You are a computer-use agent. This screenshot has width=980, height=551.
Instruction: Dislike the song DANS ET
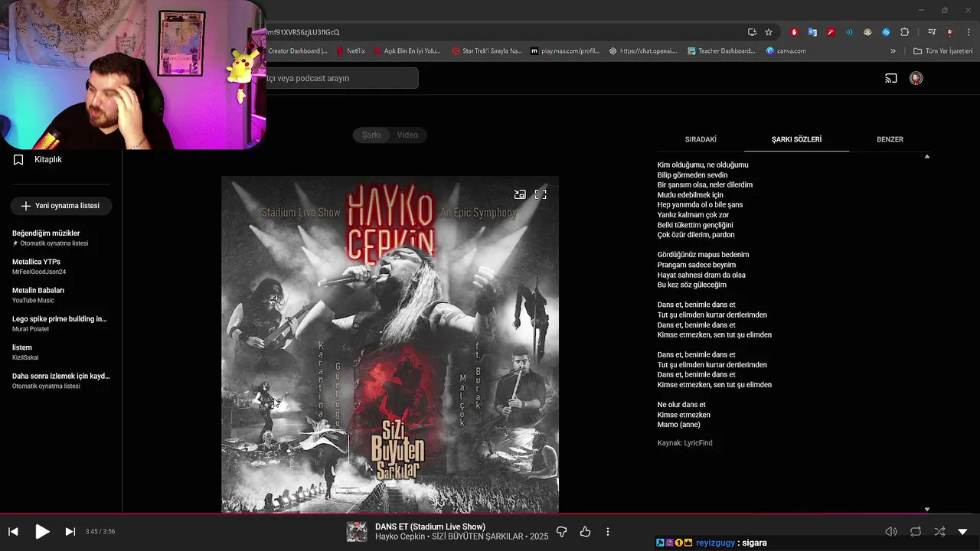(561, 531)
